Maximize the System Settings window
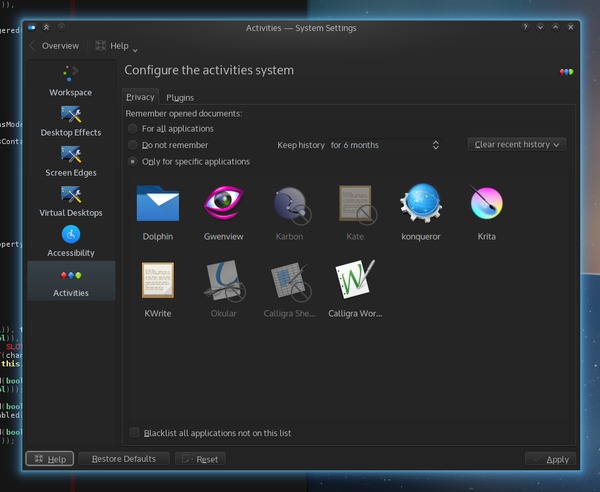 (x=556, y=27)
